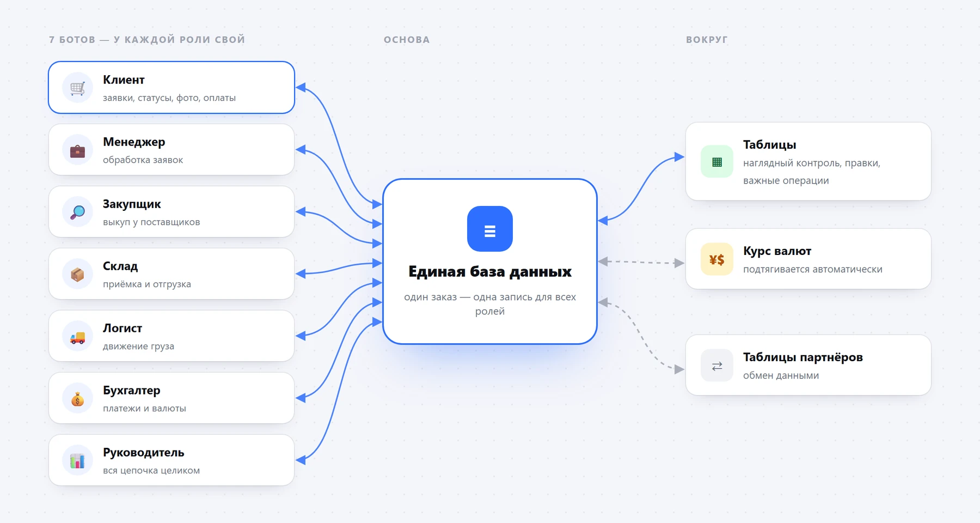Screen dimensions: 980x523
Task: Click the Курс валют title
Action: (777, 251)
